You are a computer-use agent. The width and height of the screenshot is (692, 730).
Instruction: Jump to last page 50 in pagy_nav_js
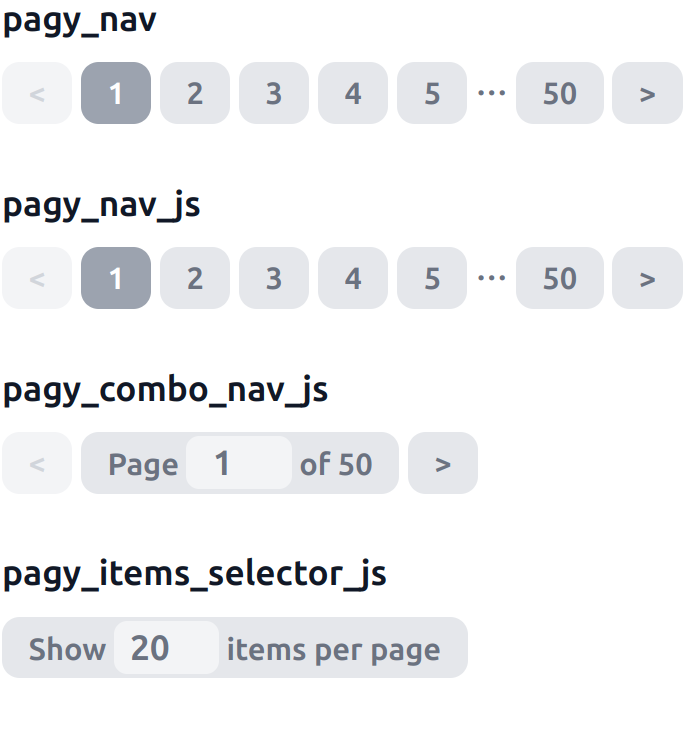560,278
